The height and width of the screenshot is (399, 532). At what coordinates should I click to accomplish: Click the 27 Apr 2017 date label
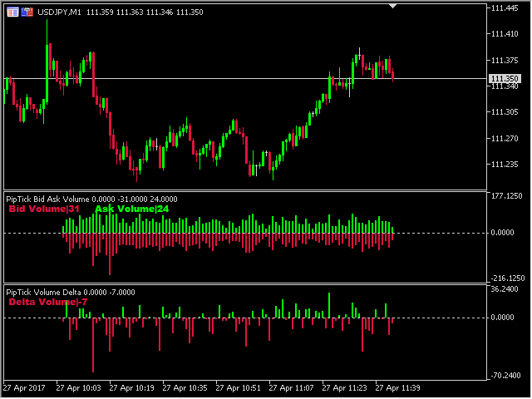click(x=24, y=388)
